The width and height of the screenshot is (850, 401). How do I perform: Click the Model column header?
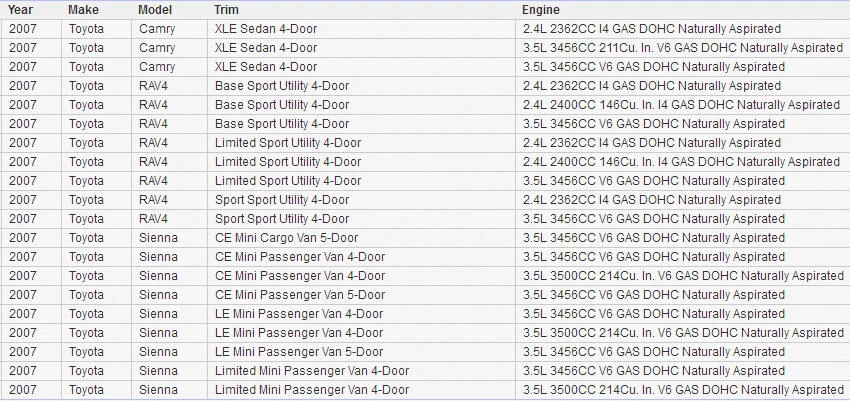(x=155, y=10)
